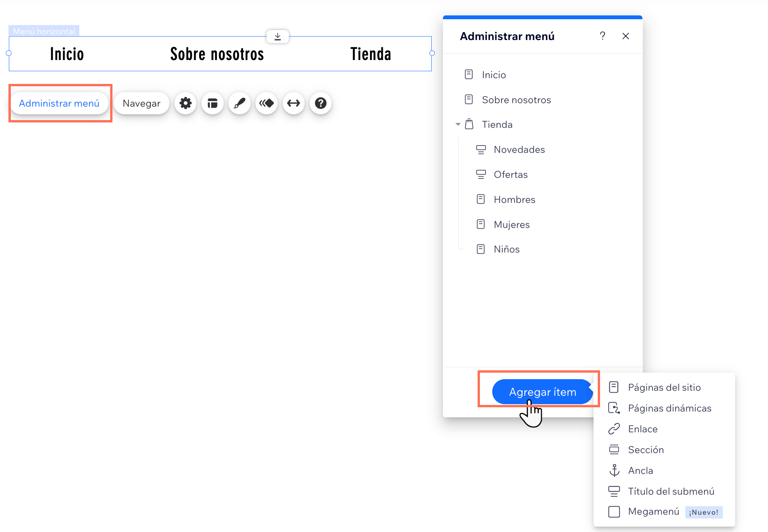Click the Menú horizontal label tag

point(44,31)
